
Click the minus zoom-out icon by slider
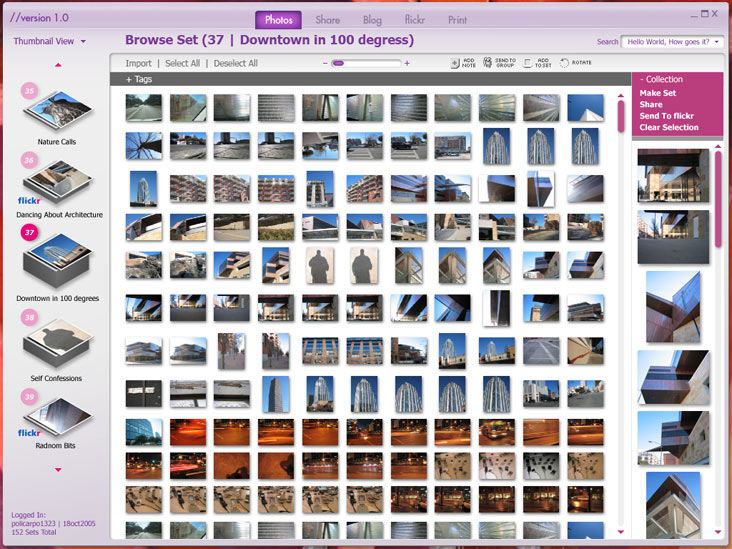pos(325,63)
